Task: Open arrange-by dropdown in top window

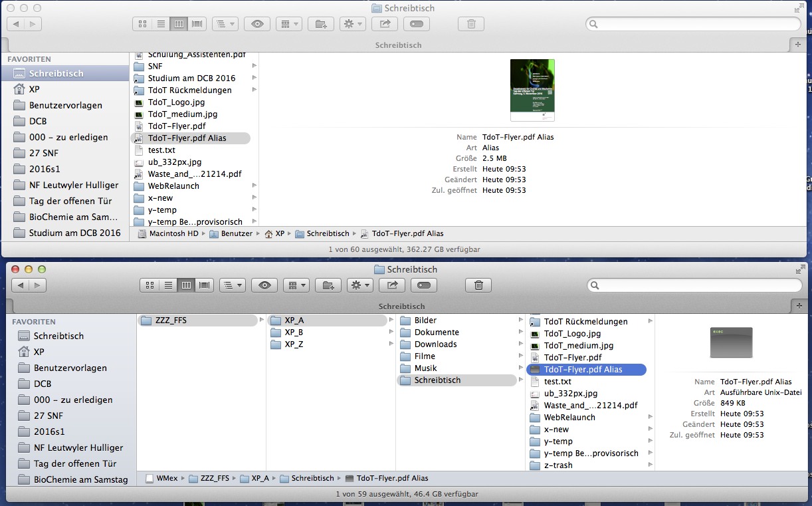Action: click(x=225, y=24)
